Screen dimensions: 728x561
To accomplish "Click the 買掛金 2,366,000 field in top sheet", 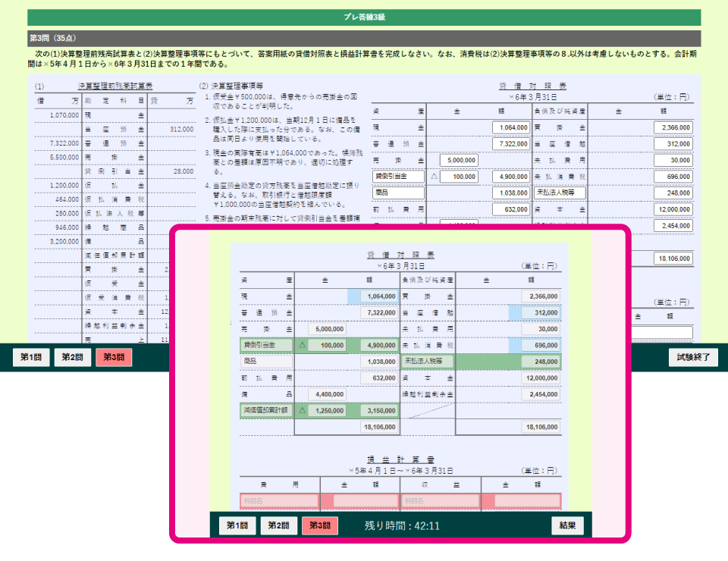I will click(x=673, y=127).
